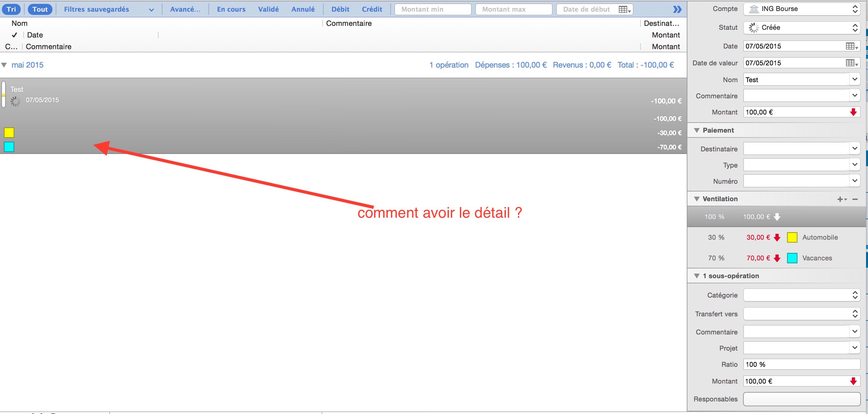
Task: Toggle the Crédit filter
Action: [x=372, y=9]
